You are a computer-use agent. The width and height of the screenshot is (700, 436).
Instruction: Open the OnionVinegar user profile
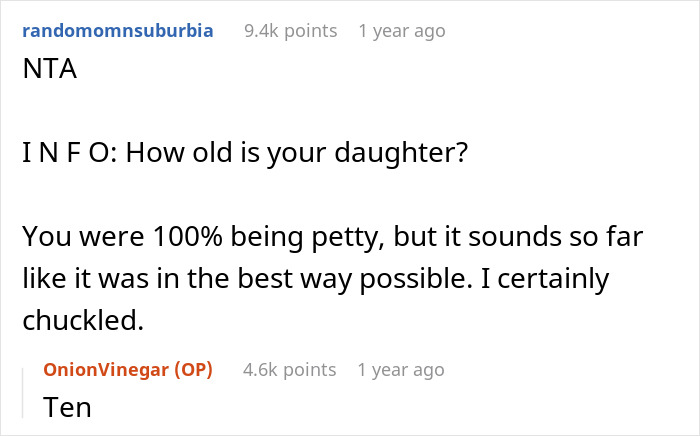pos(106,370)
